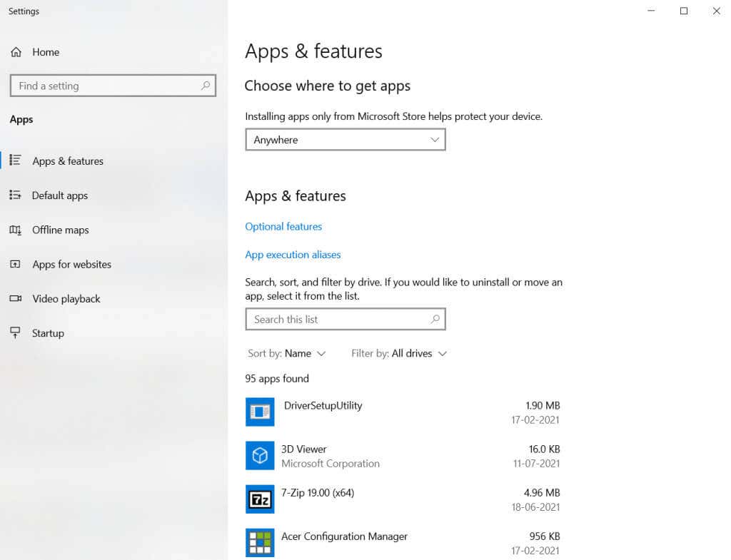Screen dimensions: 731x560
Task: Click the 1.90 MB size value
Action: 543,406
